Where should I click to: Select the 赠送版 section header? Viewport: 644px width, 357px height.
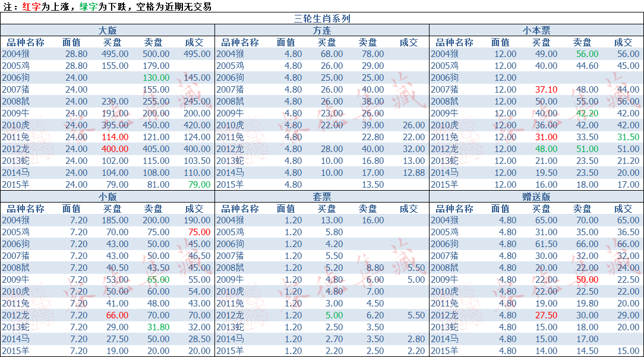coord(536,197)
